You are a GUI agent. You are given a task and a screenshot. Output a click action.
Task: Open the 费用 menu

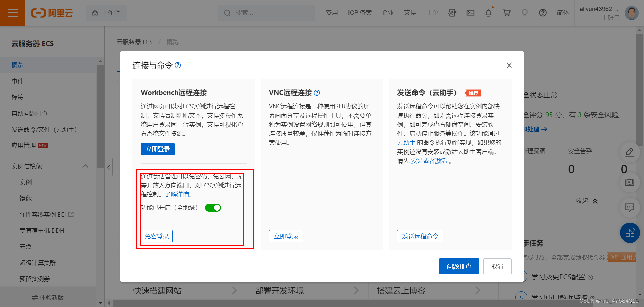pyautogui.click(x=332, y=13)
